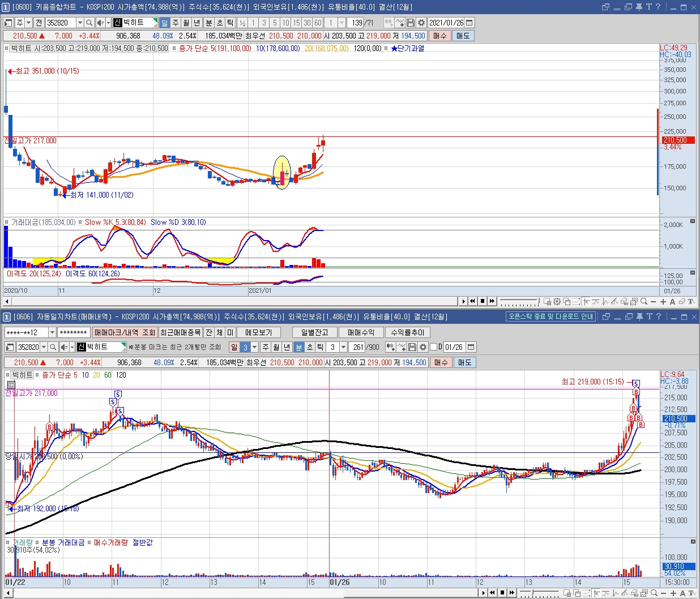The height and width of the screenshot is (599, 700).
Task: Click the text A tool in upper chart bottom toolbar
Action: 673,302
